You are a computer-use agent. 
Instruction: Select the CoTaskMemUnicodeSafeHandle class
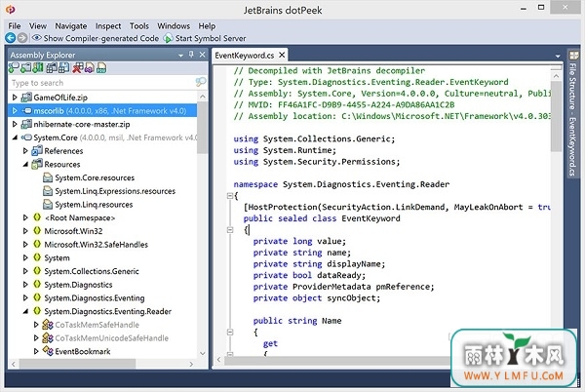click(111, 337)
